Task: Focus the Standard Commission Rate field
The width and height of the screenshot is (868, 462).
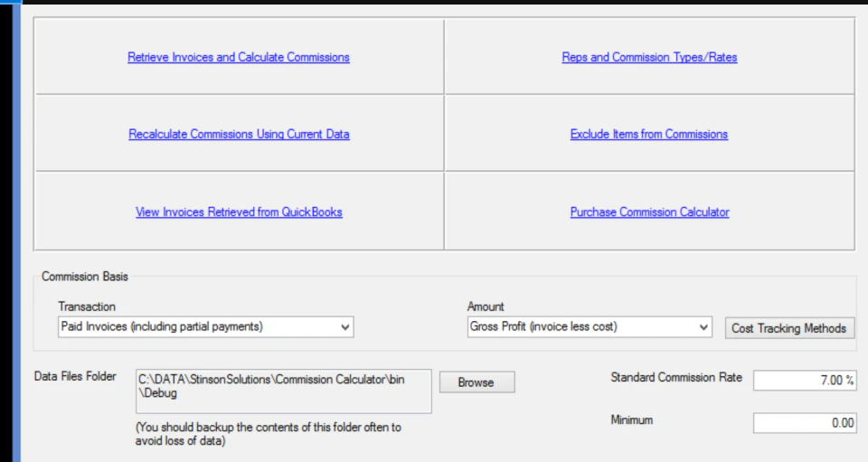Action: [x=805, y=380]
